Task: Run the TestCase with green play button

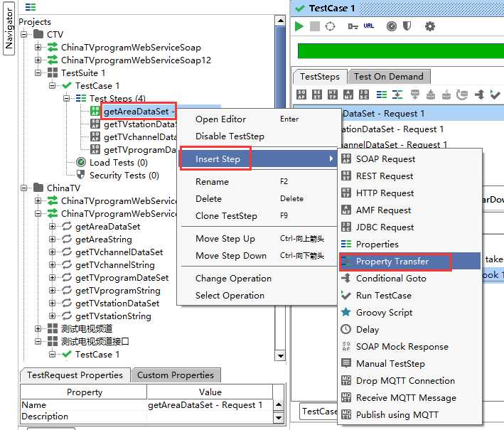Action: pyautogui.click(x=299, y=26)
